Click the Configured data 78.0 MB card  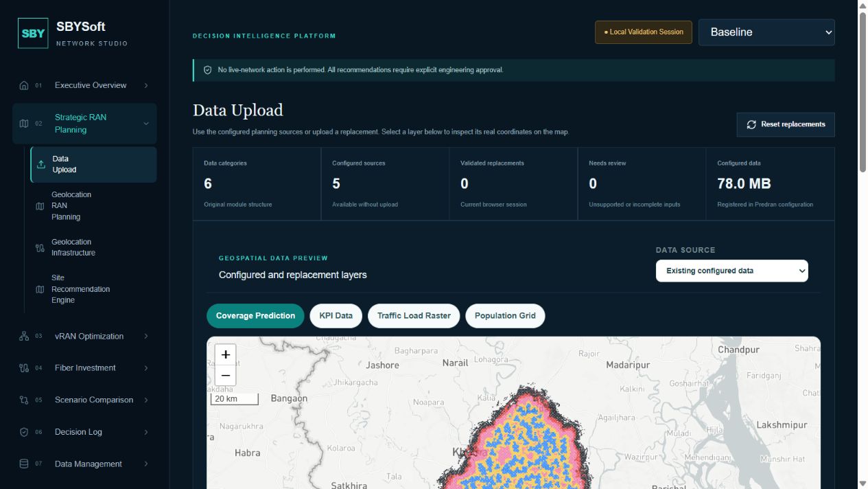click(x=771, y=184)
